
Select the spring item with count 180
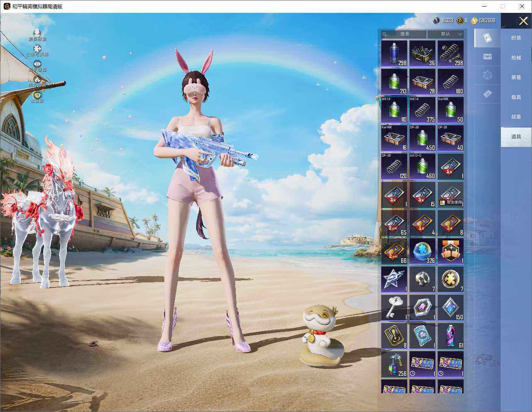tap(451, 82)
